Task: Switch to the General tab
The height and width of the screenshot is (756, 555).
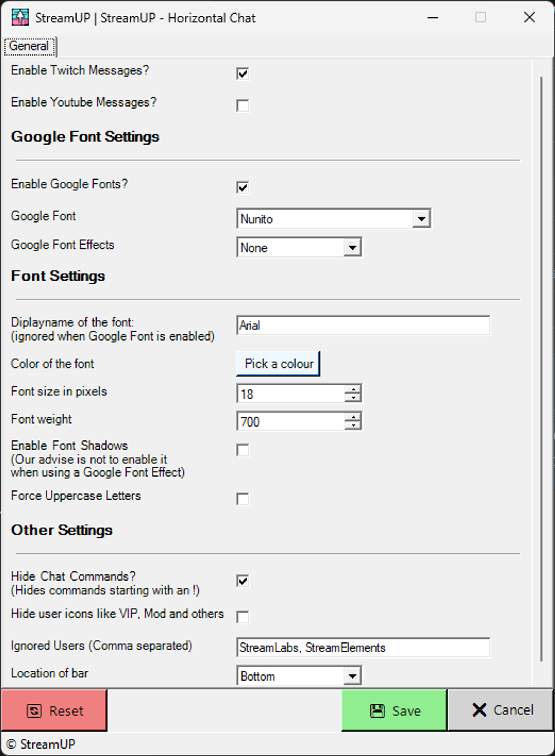Action: [x=29, y=46]
